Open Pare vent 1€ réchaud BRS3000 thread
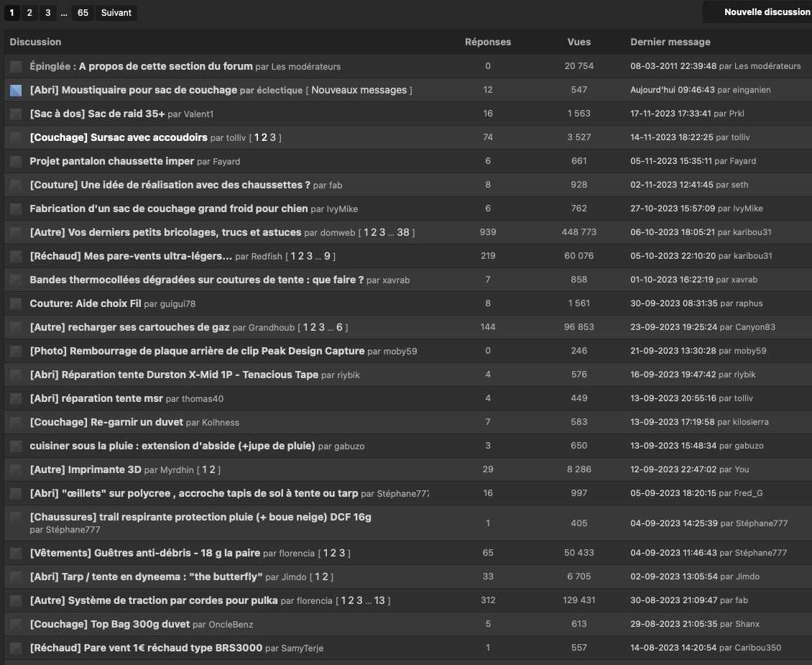812x665 pixels. point(146,648)
